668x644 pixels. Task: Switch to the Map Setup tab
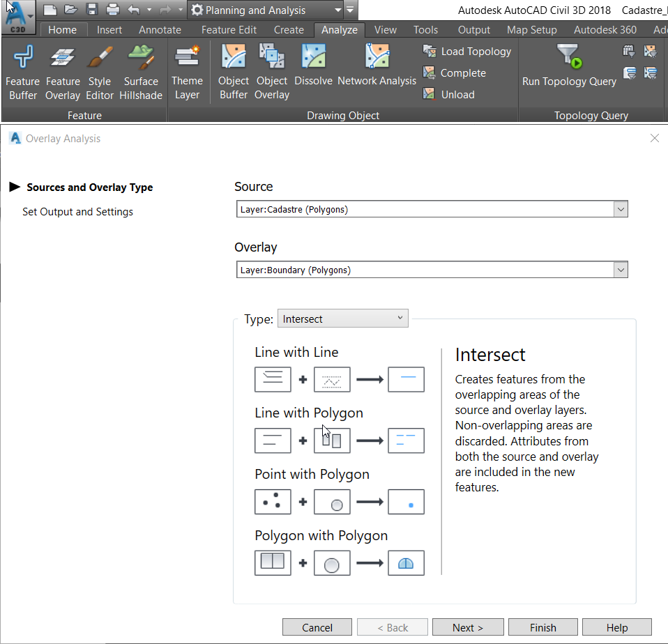pos(531,30)
